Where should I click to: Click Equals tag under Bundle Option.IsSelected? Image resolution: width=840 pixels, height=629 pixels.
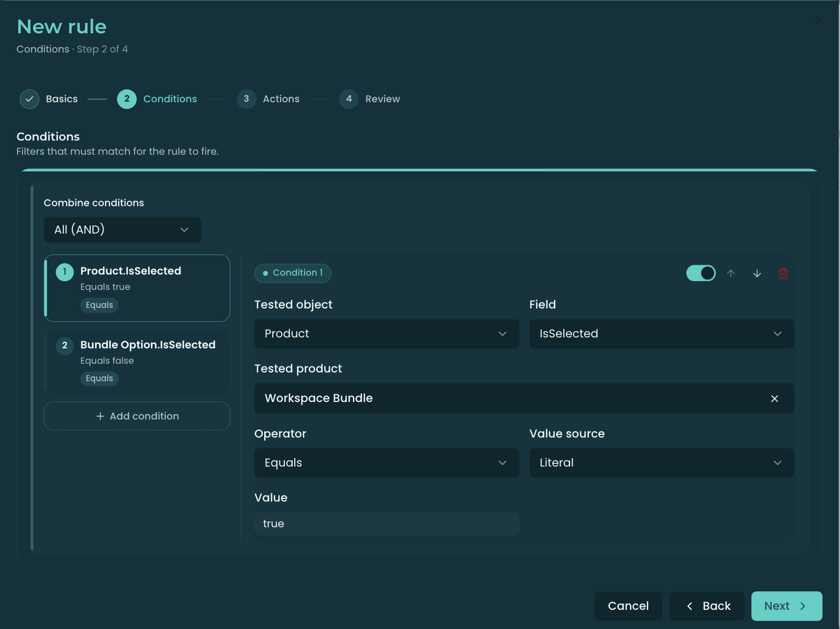[100, 378]
